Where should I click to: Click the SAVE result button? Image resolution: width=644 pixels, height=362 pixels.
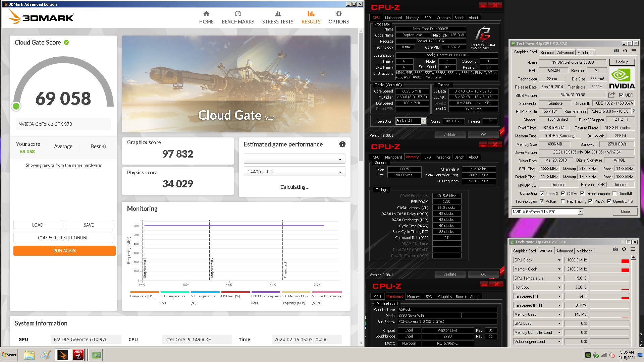click(89, 225)
